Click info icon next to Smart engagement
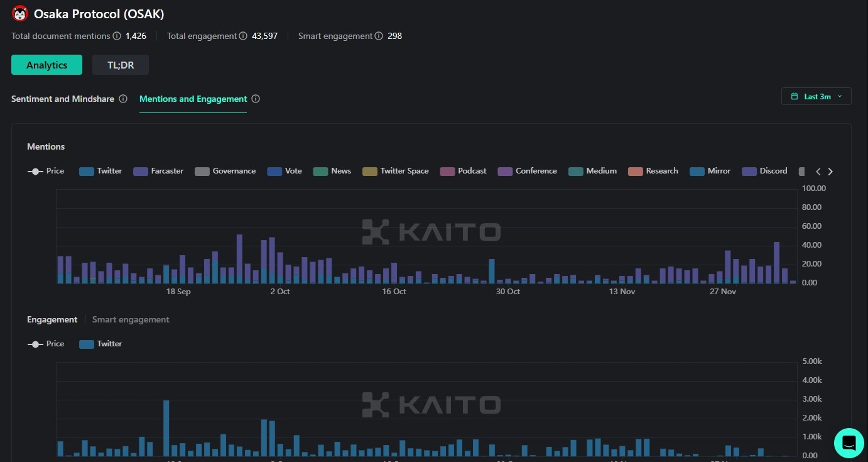 pos(379,36)
